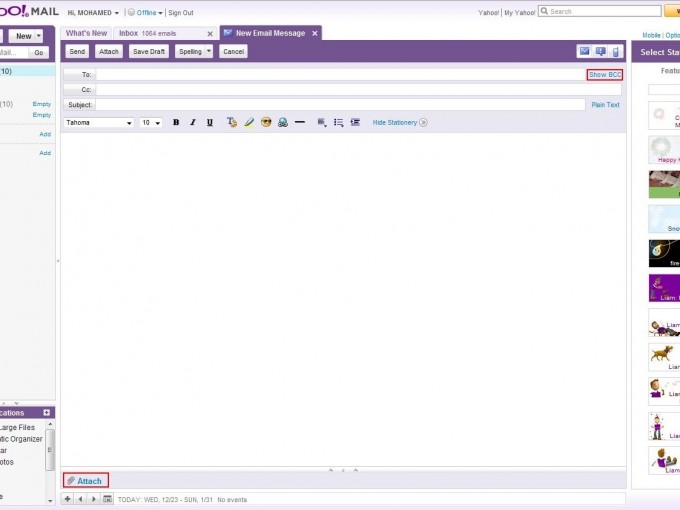This screenshot has width=680, height=510.
Task: Switch to the text message (mobile) icon
Action: pos(616,52)
